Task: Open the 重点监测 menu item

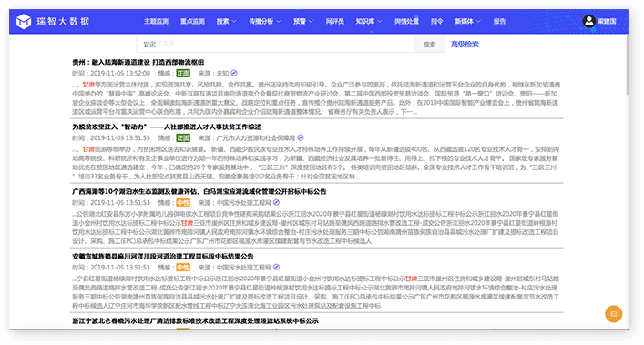Action: (x=192, y=21)
